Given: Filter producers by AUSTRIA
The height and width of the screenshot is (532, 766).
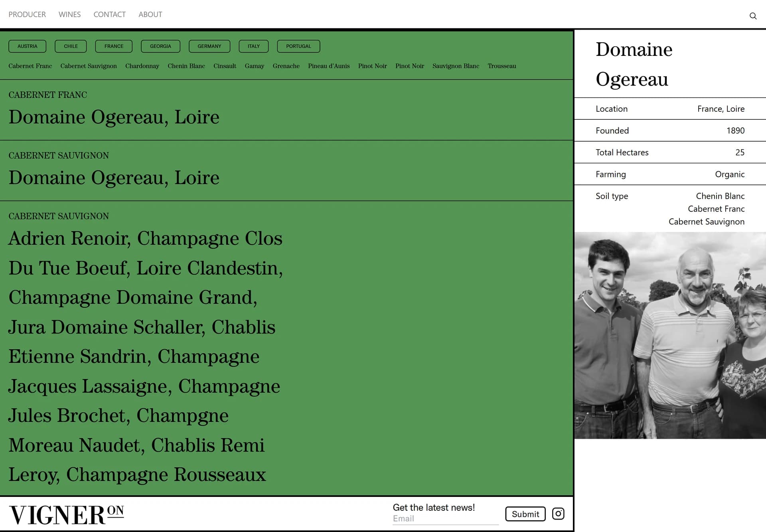Looking at the screenshot, I should click(x=27, y=46).
